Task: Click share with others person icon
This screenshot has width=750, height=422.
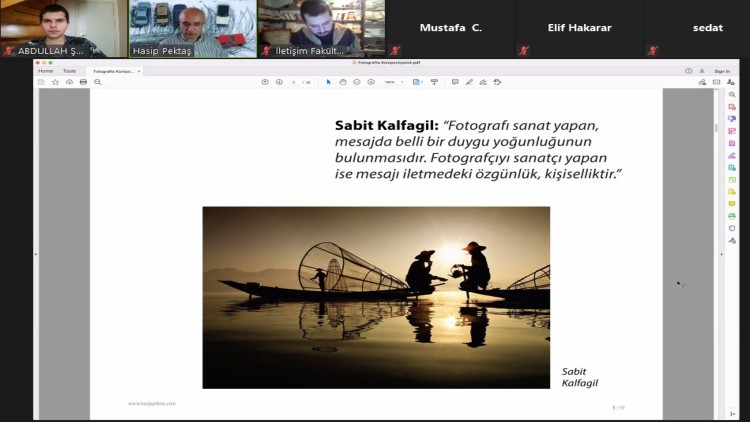Action: click(x=730, y=82)
